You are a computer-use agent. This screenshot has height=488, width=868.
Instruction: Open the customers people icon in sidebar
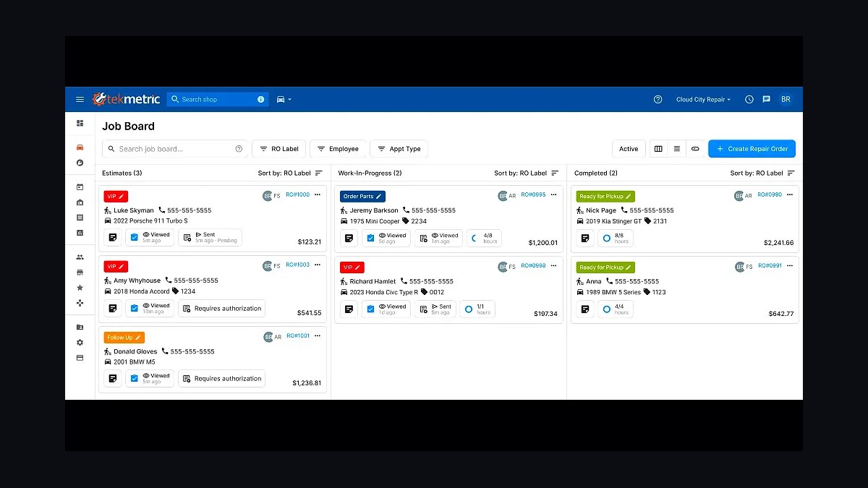click(x=80, y=257)
